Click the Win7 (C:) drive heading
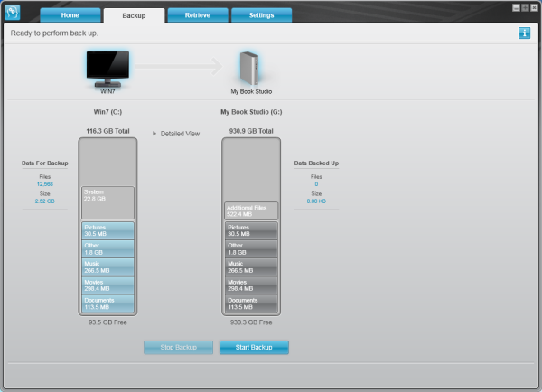542x392 pixels. pos(107,112)
